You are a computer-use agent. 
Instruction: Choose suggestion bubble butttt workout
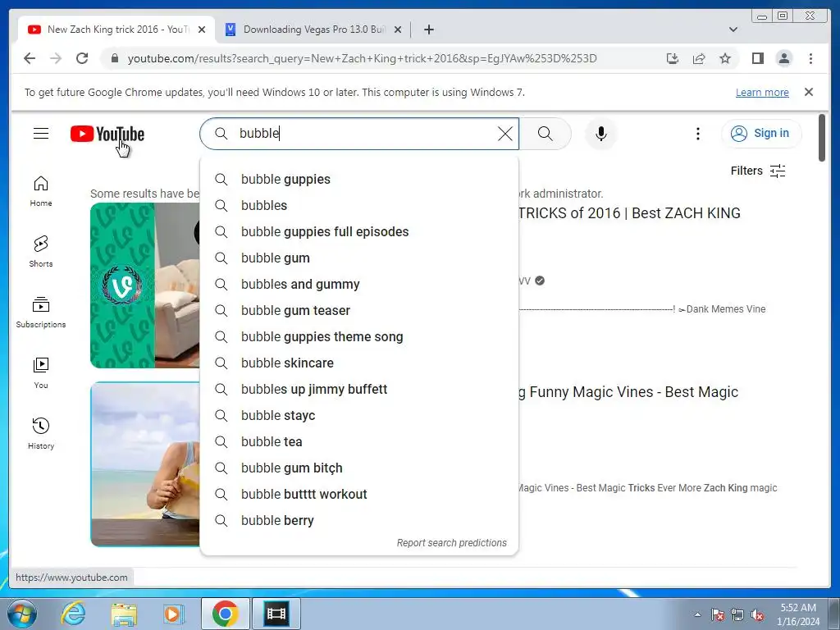click(359, 494)
